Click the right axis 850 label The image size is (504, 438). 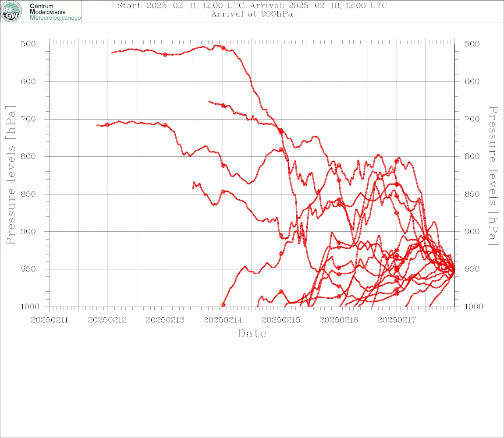pyautogui.click(x=472, y=194)
